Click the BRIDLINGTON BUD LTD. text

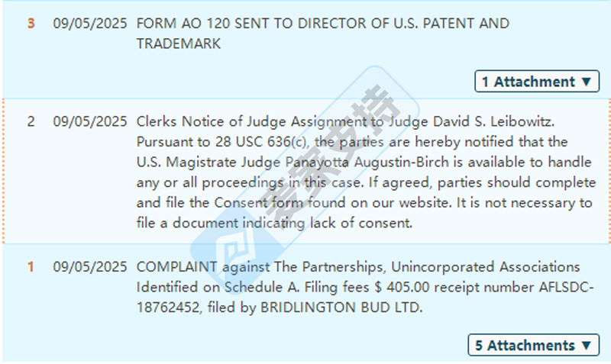341,308
